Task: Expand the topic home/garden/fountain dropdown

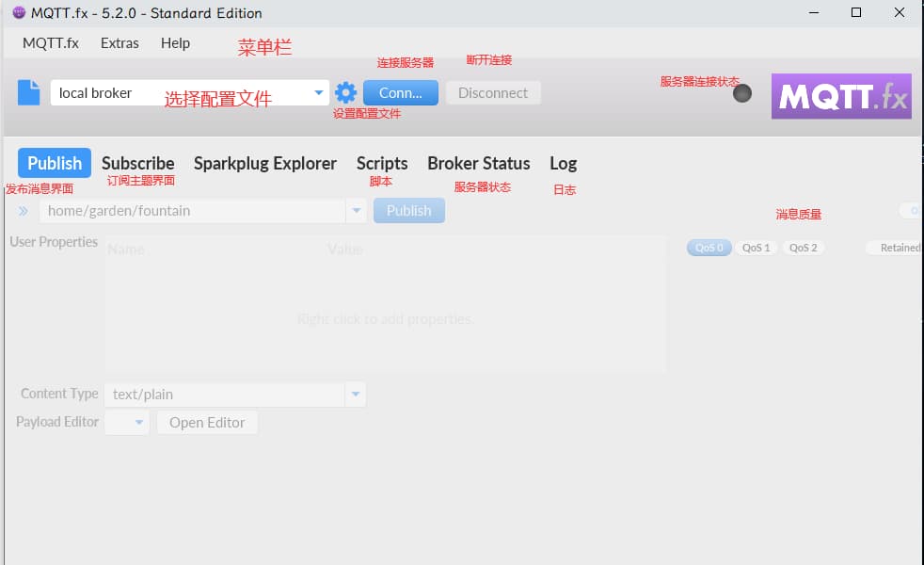Action: click(356, 211)
